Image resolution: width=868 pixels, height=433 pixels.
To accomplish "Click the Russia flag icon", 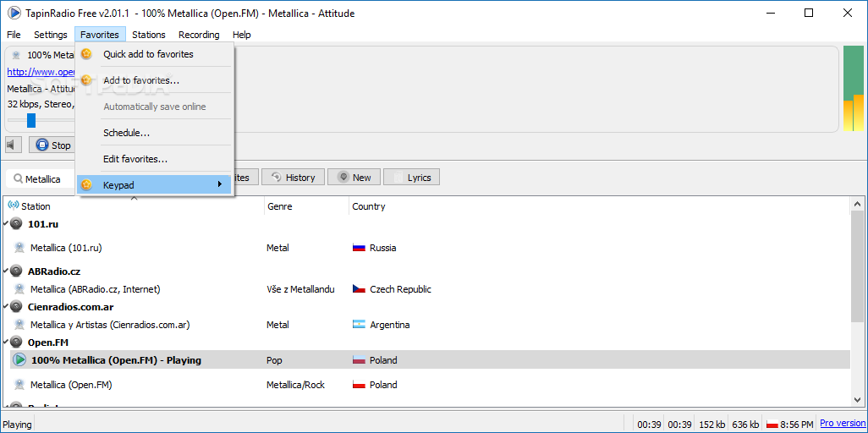I will [x=359, y=248].
